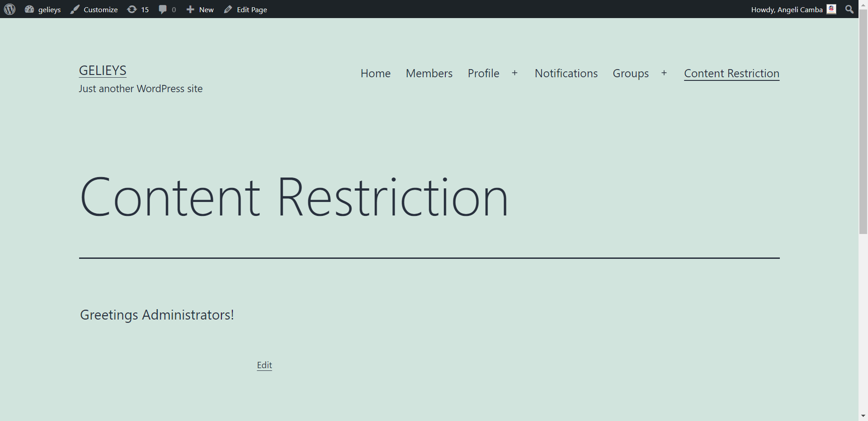Open Customize with the paintbrush icon
The width and height of the screenshot is (868, 421).
coord(94,9)
